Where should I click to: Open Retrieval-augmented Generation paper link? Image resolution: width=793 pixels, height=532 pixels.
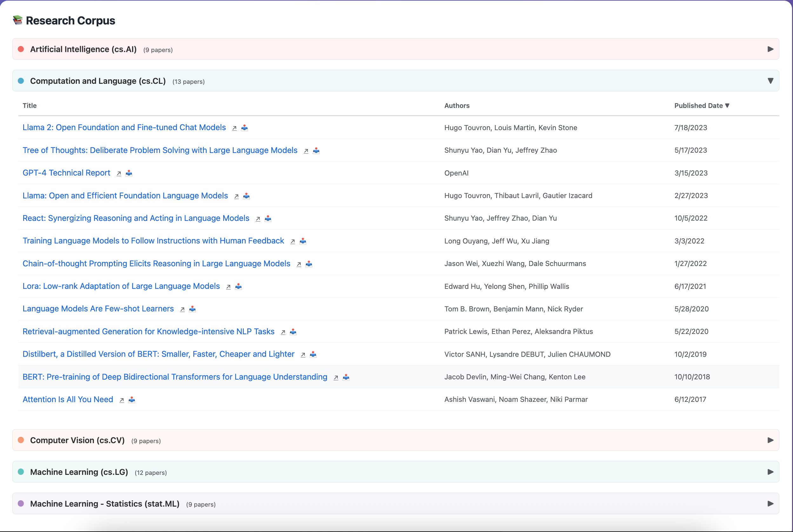[148, 331]
